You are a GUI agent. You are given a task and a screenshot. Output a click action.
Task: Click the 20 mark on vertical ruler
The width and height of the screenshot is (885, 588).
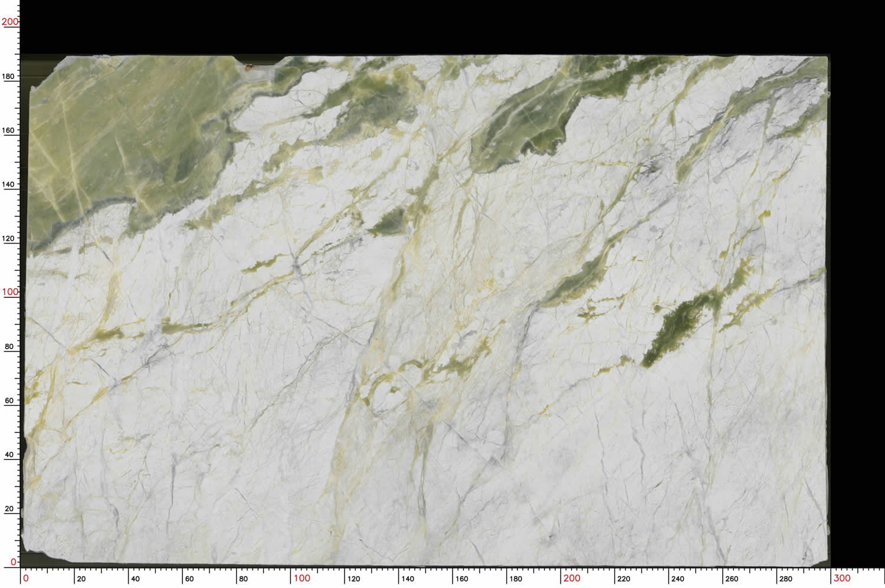[x=9, y=508]
